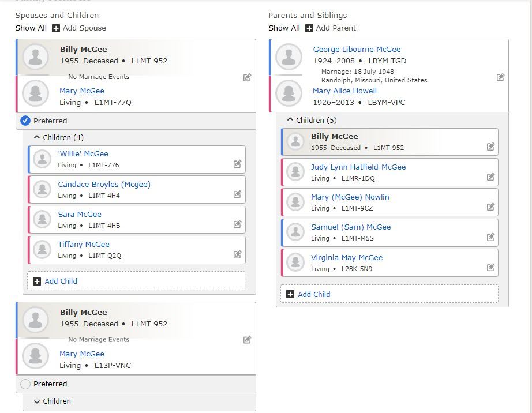Click Virginia May McGee's avatar icon

click(x=295, y=262)
